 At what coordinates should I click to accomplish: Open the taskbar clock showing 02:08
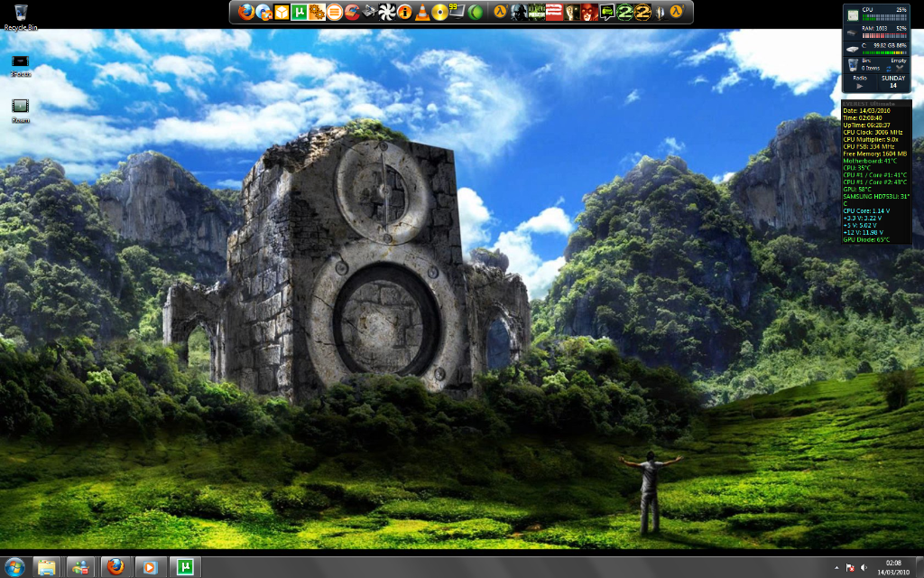[x=893, y=567]
